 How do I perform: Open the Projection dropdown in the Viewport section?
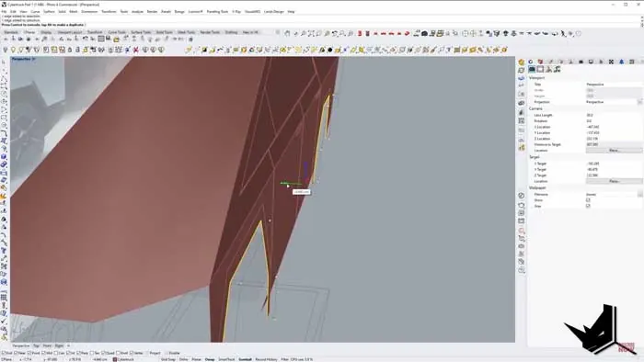[x=639, y=102]
